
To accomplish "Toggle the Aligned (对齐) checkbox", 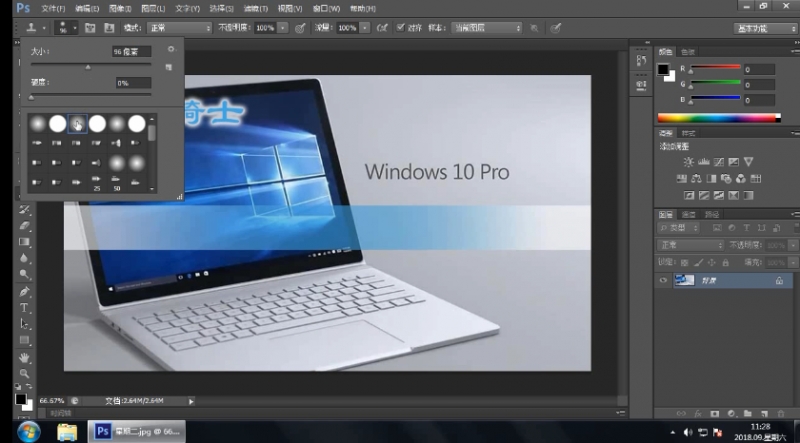I will [x=401, y=28].
